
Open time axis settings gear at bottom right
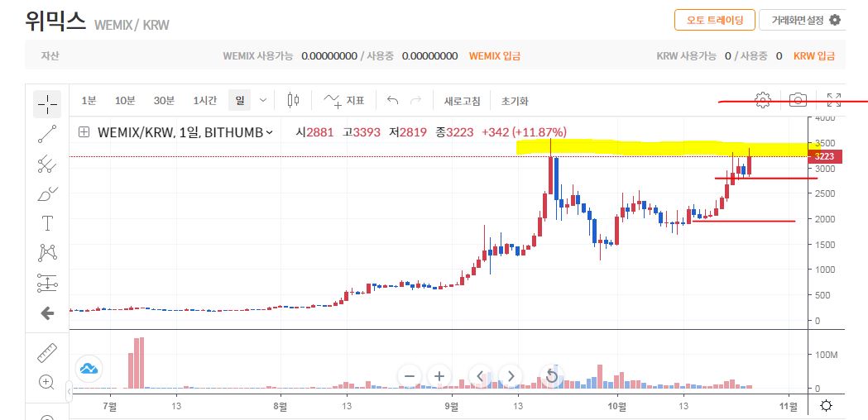[x=826, y=406]
